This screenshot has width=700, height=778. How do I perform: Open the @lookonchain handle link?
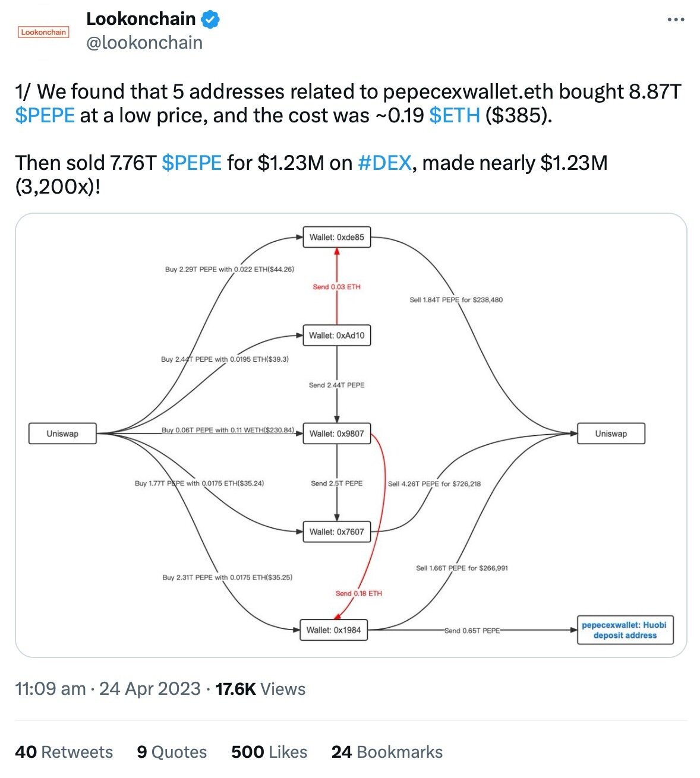point(144,43)
